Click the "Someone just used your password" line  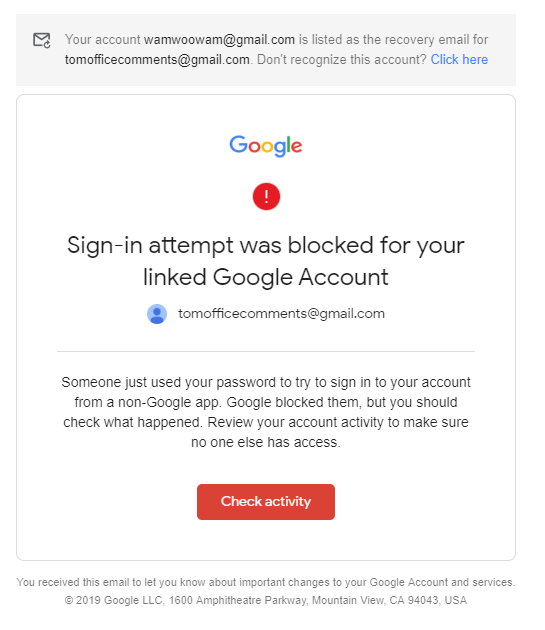(266, 382)
